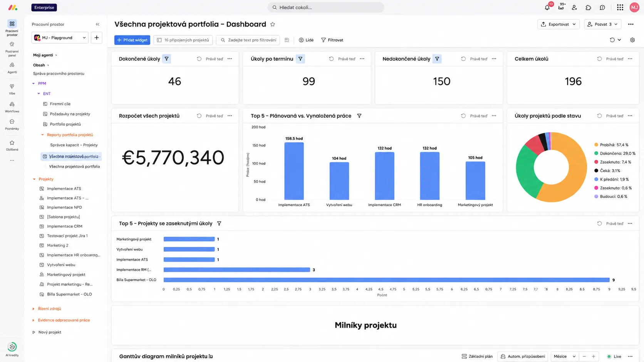Favorite the dashboard with the star icon
The height and width of the screenshot is (362, 644).
pyautogui.click(x=273, y=24)
